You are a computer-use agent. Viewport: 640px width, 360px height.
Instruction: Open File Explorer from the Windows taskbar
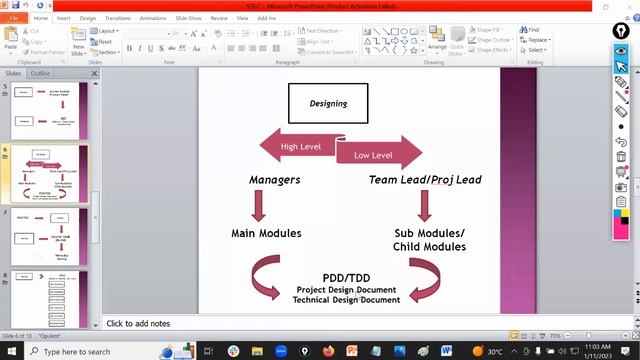(x=257, y=351)
